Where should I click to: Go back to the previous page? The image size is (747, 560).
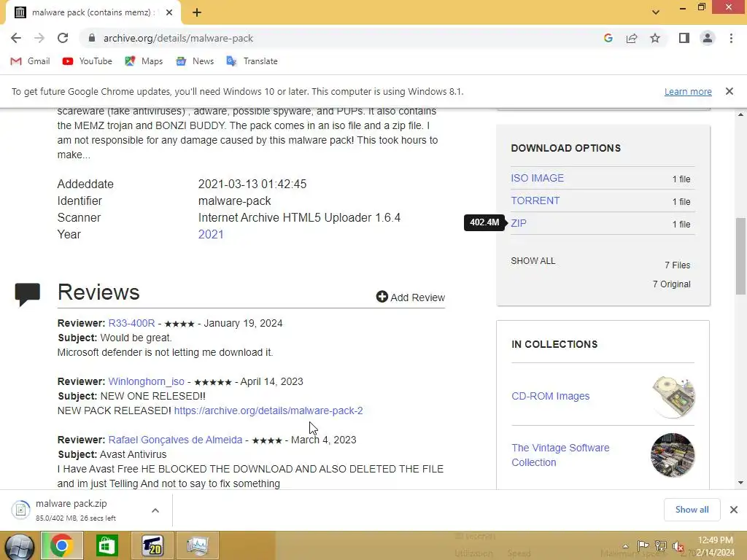(16, 38)
